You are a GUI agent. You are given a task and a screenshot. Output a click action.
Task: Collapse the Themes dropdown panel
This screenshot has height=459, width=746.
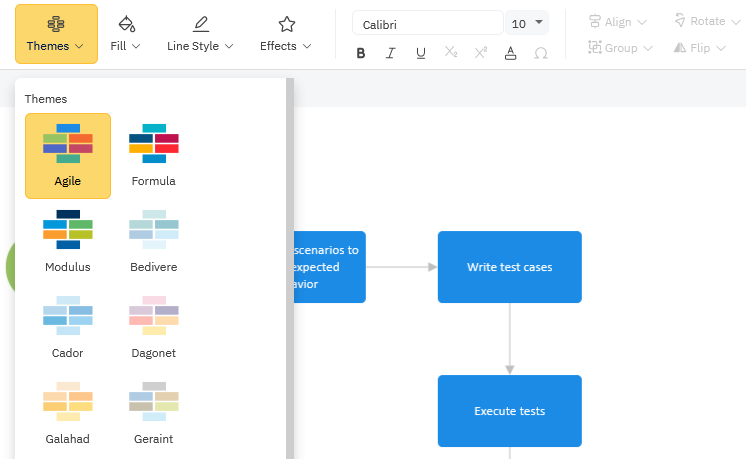point(56,34)
